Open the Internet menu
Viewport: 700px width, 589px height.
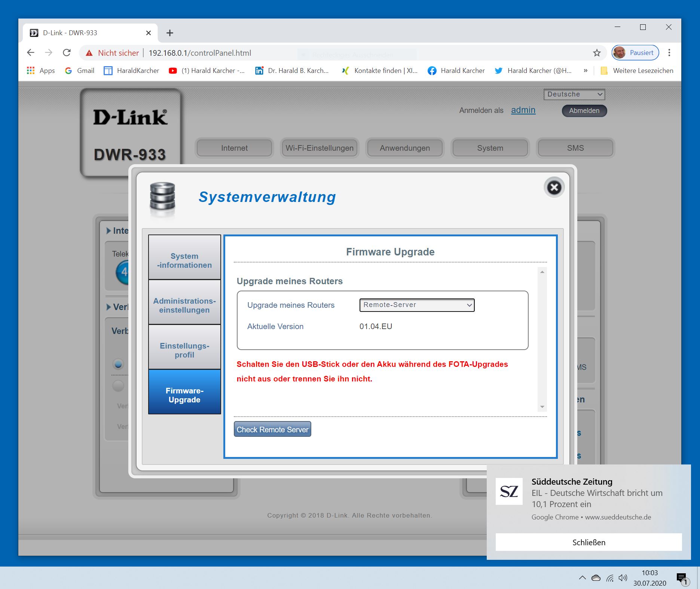point(234,148)
